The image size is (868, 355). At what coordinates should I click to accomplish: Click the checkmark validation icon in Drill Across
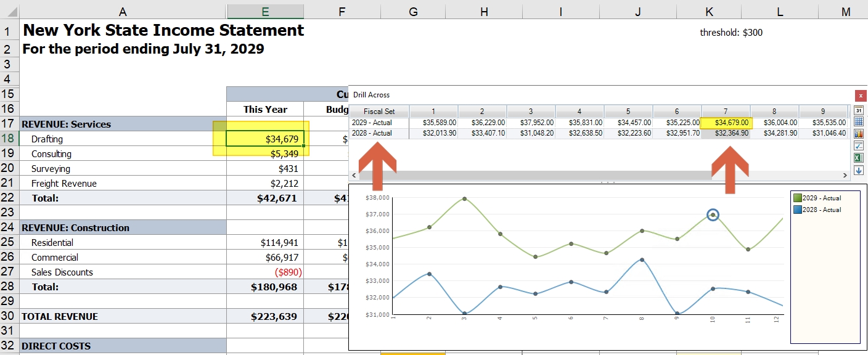point(859,146)
